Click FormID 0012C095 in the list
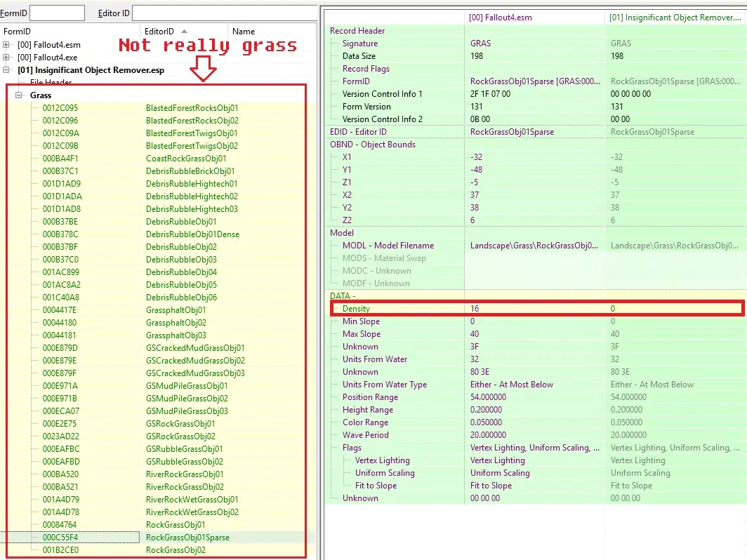 (60, 108)
